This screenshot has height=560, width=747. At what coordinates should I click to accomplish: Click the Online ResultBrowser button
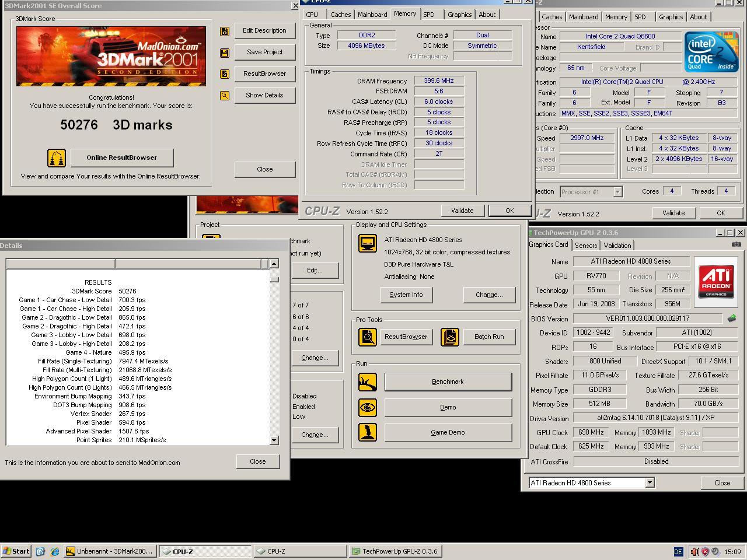click(122, 158)
